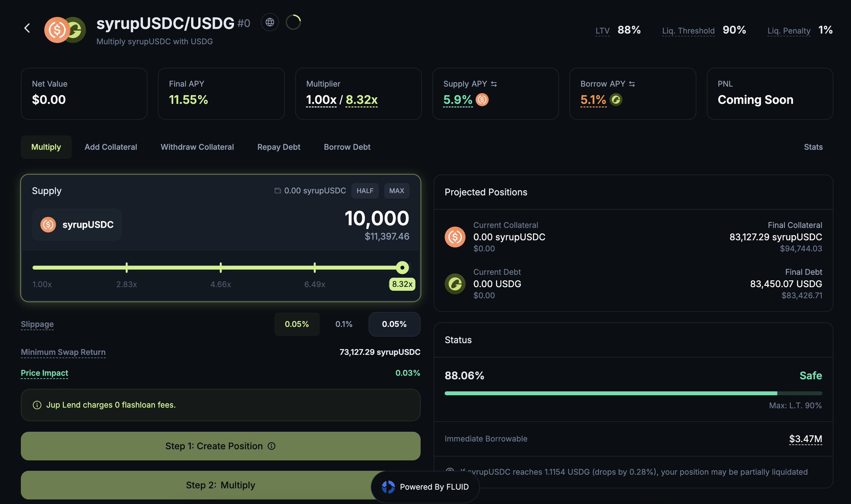Select the 0.1% slippage option
Image resolution: width=851 pixels, height=504 pixels.
click(344, 324)
